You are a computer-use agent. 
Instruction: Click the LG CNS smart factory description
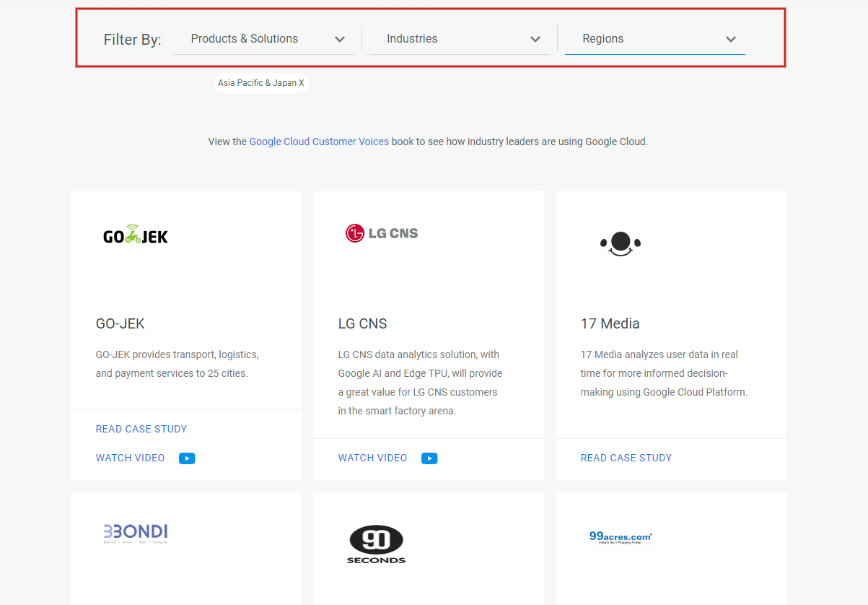pyautogui.click(x=420, y=383)
